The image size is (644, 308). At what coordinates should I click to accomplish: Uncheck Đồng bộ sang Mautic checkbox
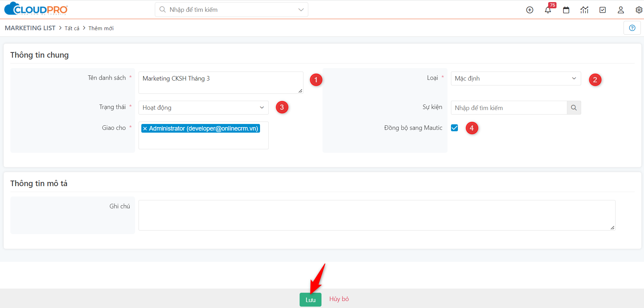(454, 128)
